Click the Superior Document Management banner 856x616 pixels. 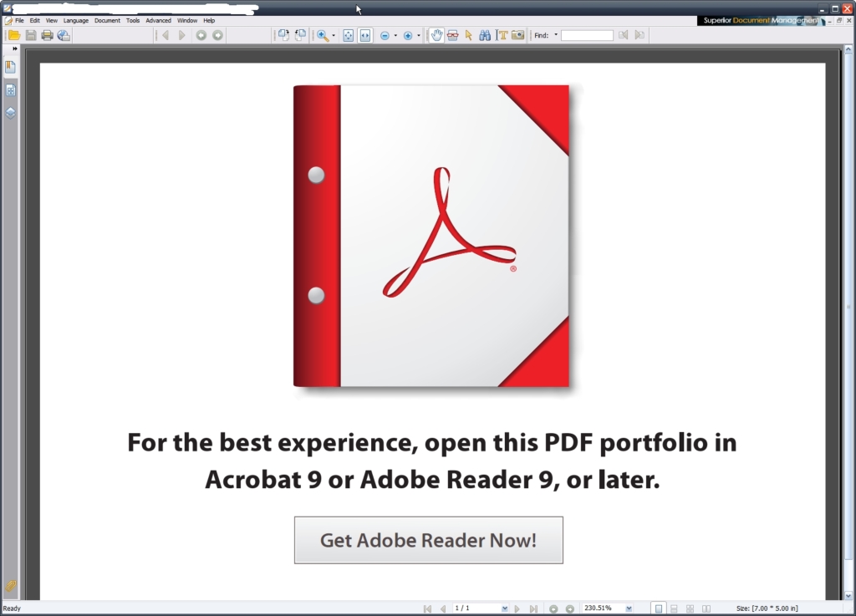tap(761, 20)
